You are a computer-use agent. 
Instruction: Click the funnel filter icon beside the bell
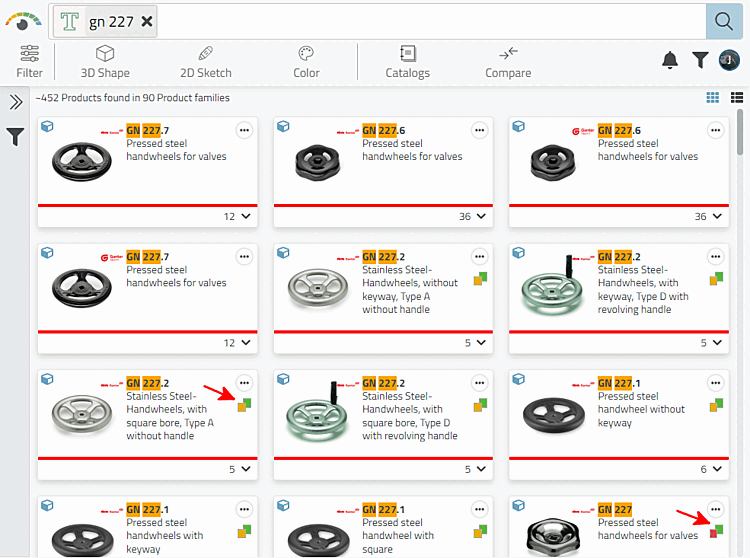tap(700, 60)
